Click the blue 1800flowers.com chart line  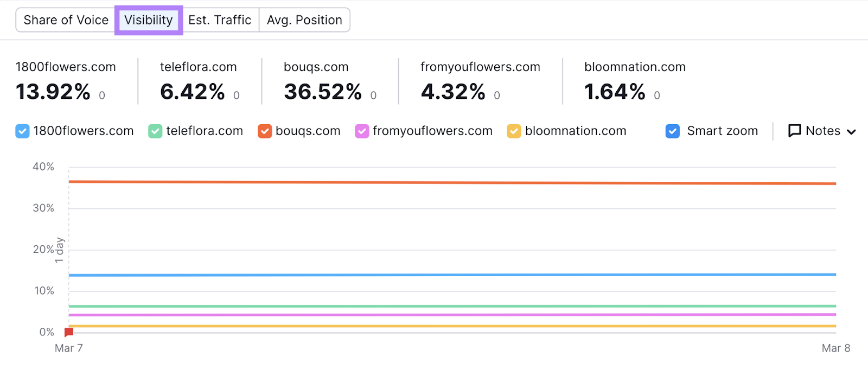pos(452,275)
